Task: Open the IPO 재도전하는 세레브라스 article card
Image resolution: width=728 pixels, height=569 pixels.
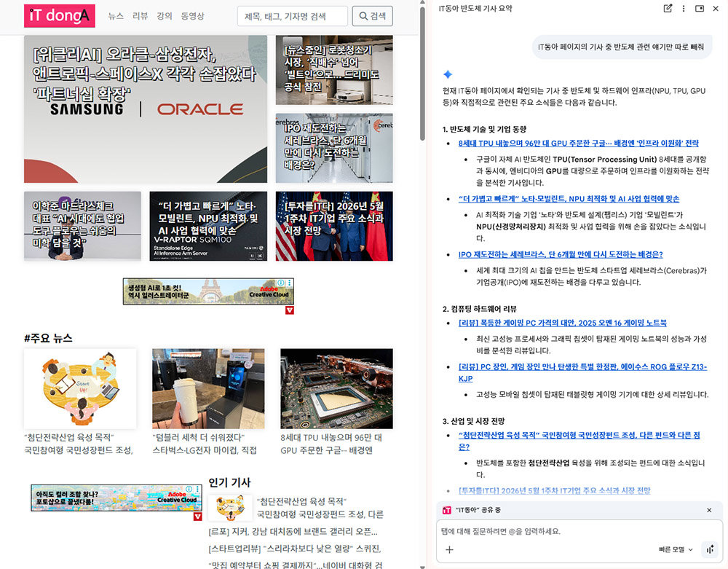Action: coord(334,148)
